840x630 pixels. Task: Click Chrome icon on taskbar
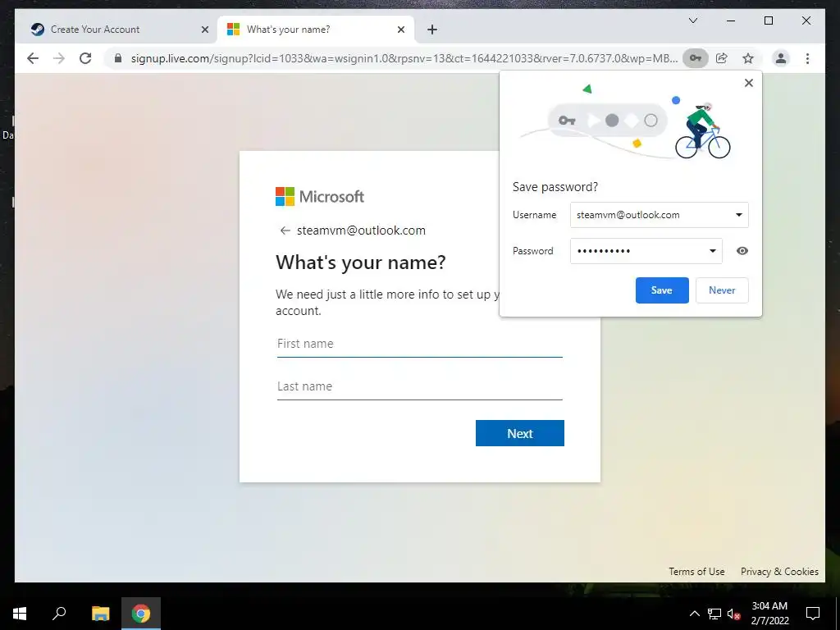coord(141,614)
